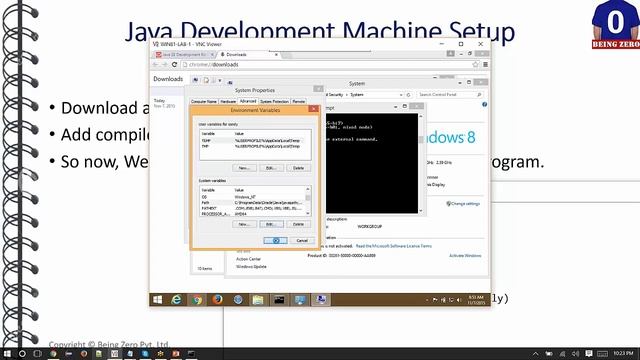Close the Downloads Chrome tab

click(x=276, y=54)
